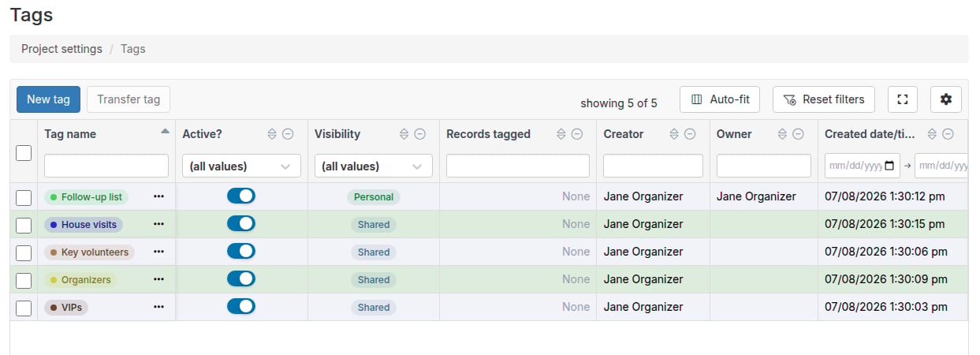Hide the Owner column minus icon
980x355 pixels.
[798, 134]
